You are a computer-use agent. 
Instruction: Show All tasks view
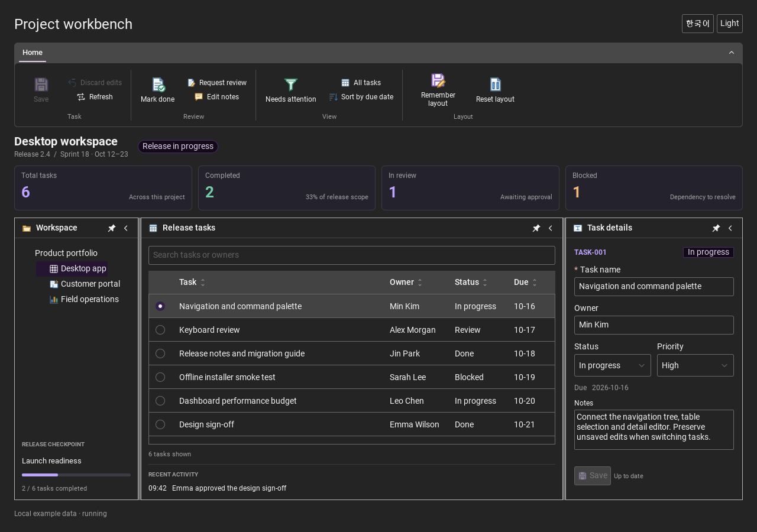[361, 83]
